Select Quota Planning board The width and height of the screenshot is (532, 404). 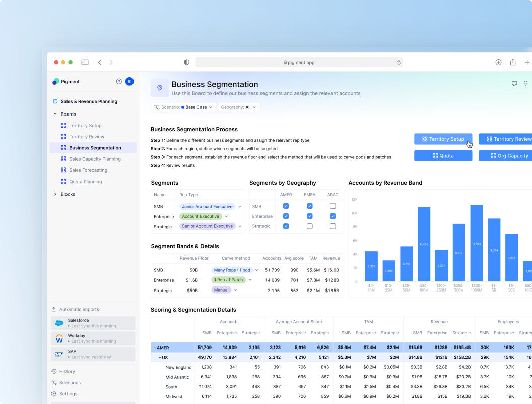click(x=86, y=182)
